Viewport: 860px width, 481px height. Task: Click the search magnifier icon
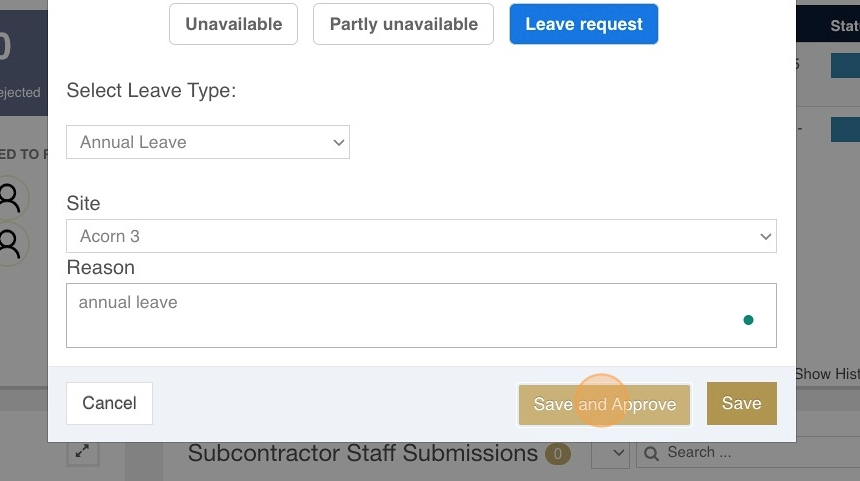(x=651, y=454)
